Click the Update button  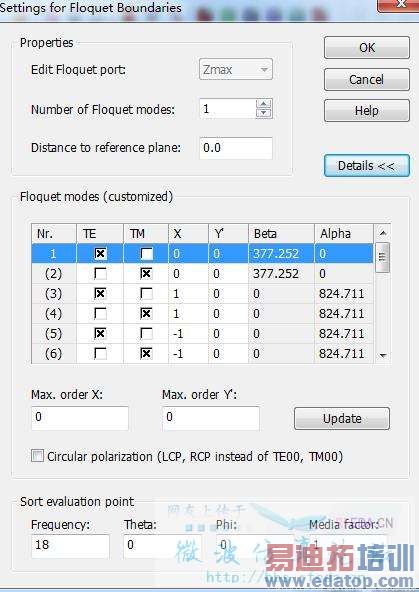[x=342, y=418]
